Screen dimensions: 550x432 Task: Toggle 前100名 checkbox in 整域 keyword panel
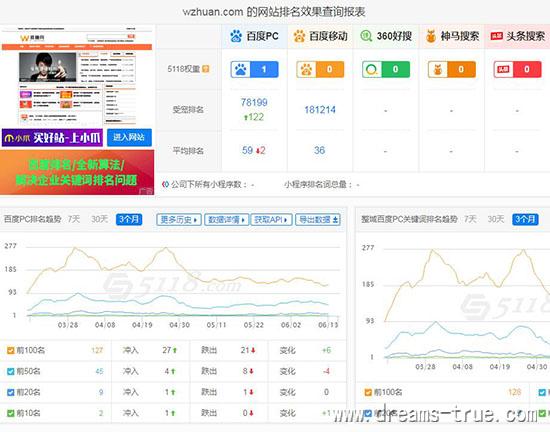click(x=368, y=392)
